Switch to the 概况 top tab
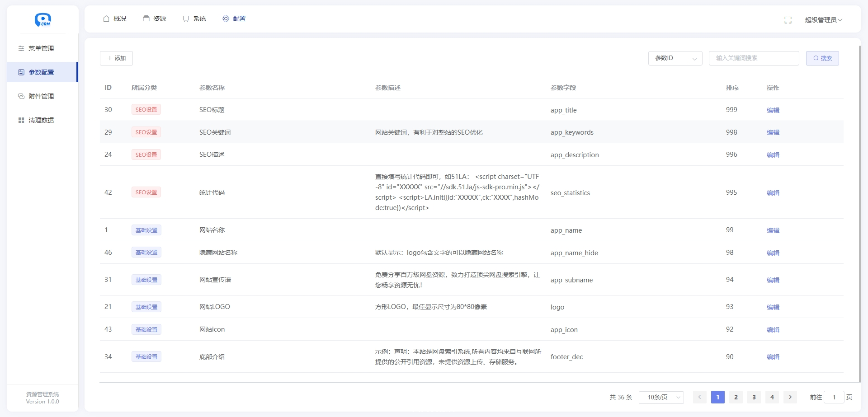 pyautogui.click(x=115, y=19)
